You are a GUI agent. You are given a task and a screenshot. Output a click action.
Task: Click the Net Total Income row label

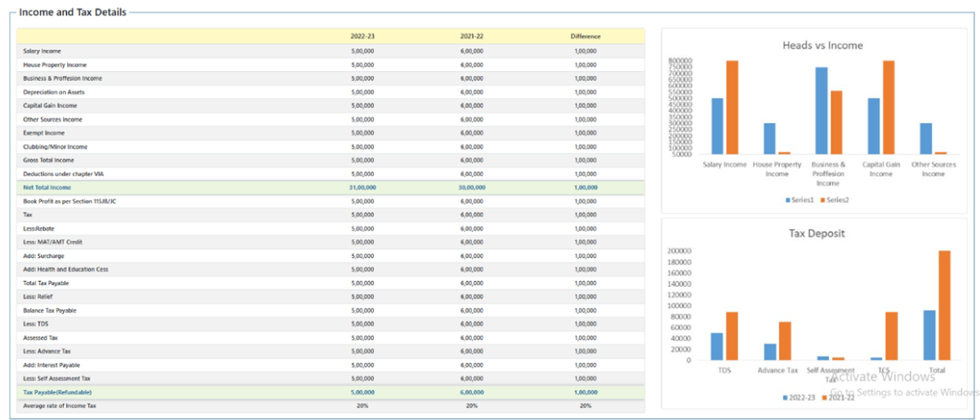click(x=47, y=187)
